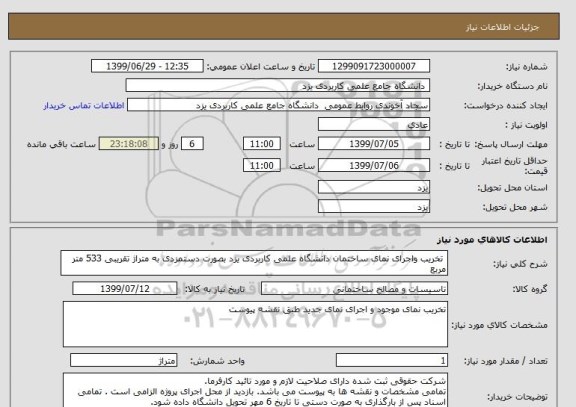Click the مهلت ارسال پاسخ label
This screenshot has height=407, width=576.
pos(510,144)
